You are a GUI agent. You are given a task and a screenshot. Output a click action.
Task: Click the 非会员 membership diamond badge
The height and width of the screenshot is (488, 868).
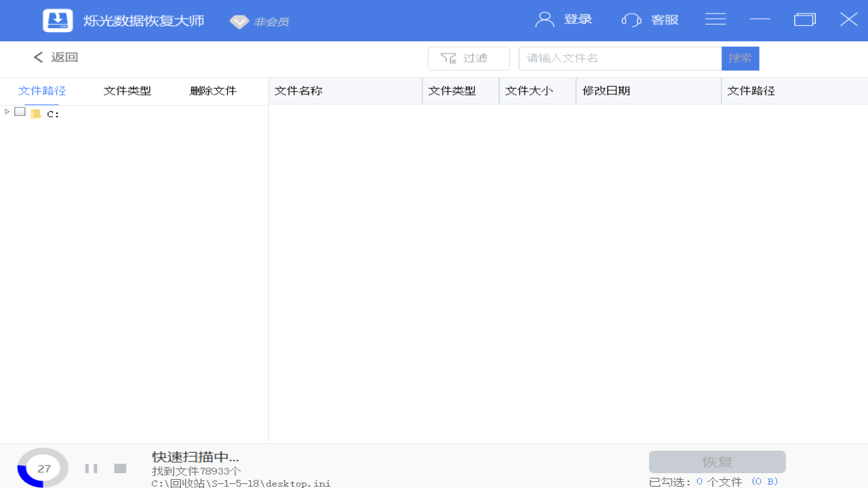click(x=239, y=21)
